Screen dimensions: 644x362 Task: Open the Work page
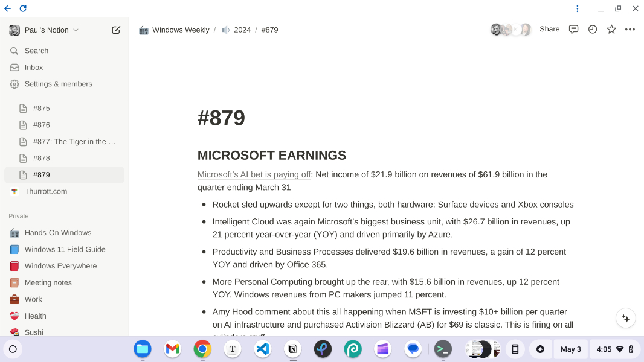[x=64, y=299]
